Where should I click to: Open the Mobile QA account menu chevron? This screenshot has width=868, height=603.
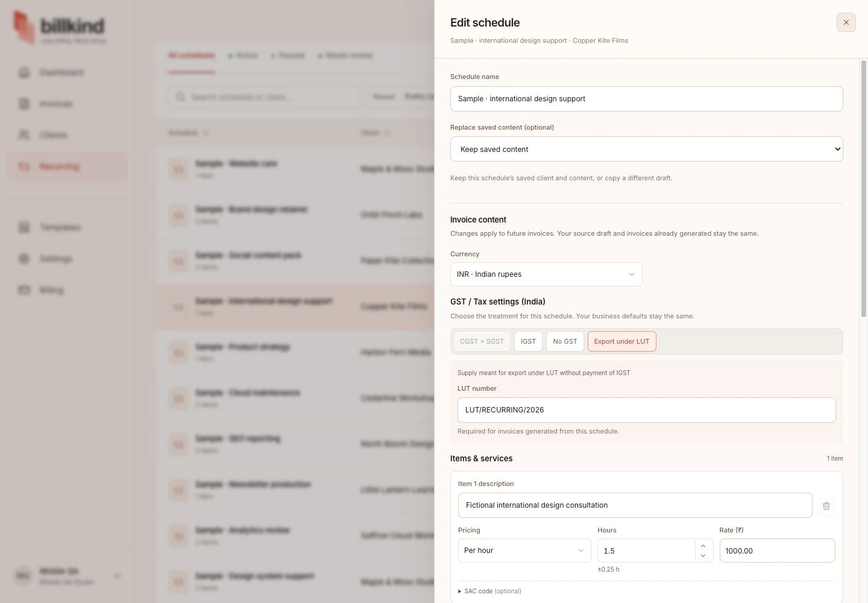click(118, 576)
